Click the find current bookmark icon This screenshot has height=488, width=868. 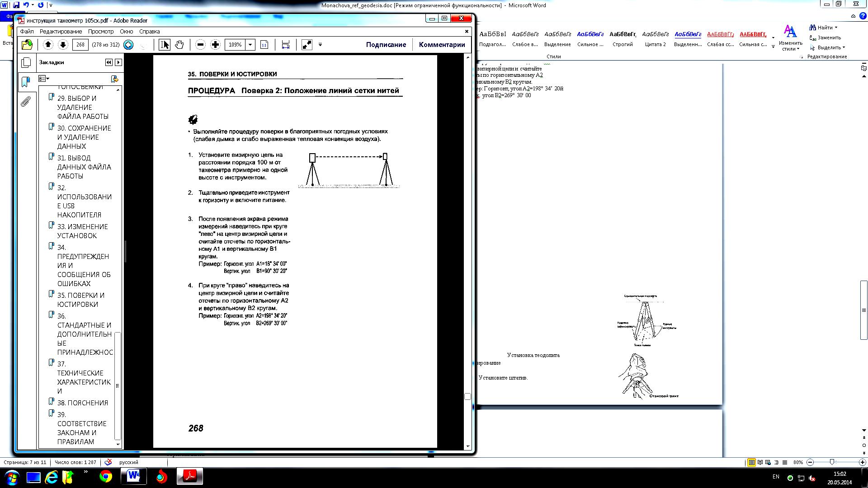[114, 79]
